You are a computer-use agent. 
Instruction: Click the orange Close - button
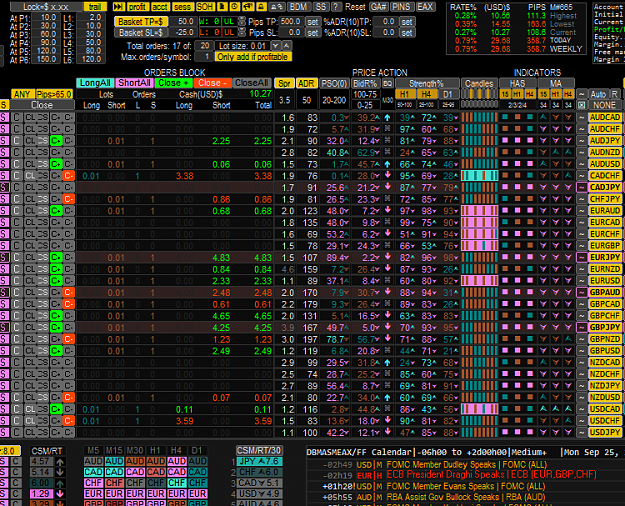[x=213, y=83]
